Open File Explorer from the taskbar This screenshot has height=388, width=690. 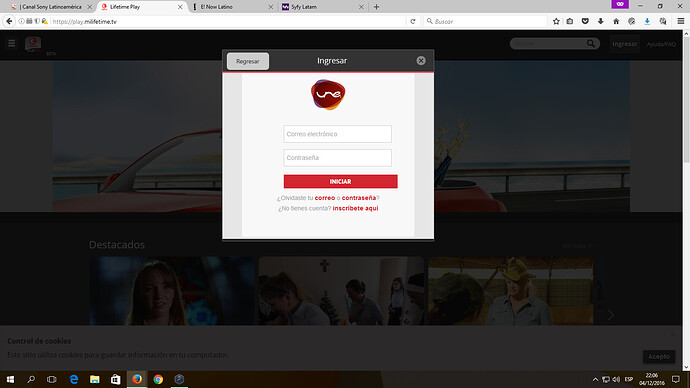pyautogui.click(x=95, y=379)
